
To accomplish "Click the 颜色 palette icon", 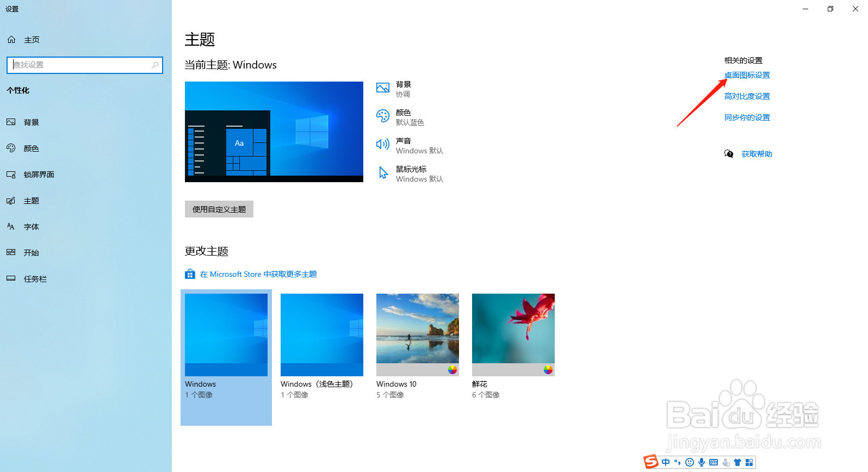I will (x=383, y=116).
